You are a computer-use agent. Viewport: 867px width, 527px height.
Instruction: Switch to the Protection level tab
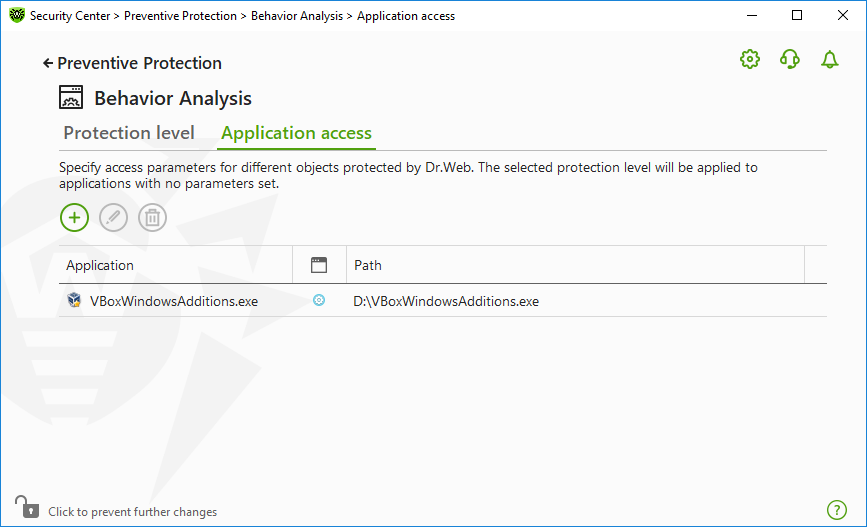point(129,133)
